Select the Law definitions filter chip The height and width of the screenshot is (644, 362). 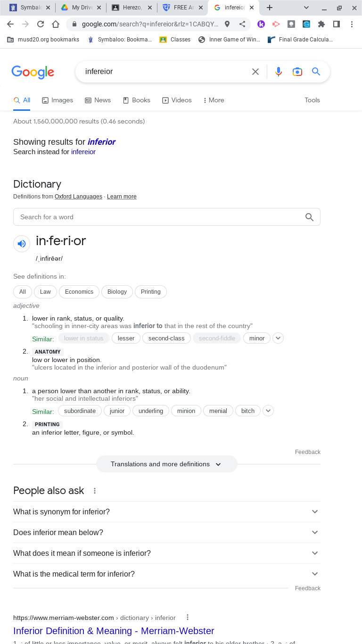click(x=45, y=292)
